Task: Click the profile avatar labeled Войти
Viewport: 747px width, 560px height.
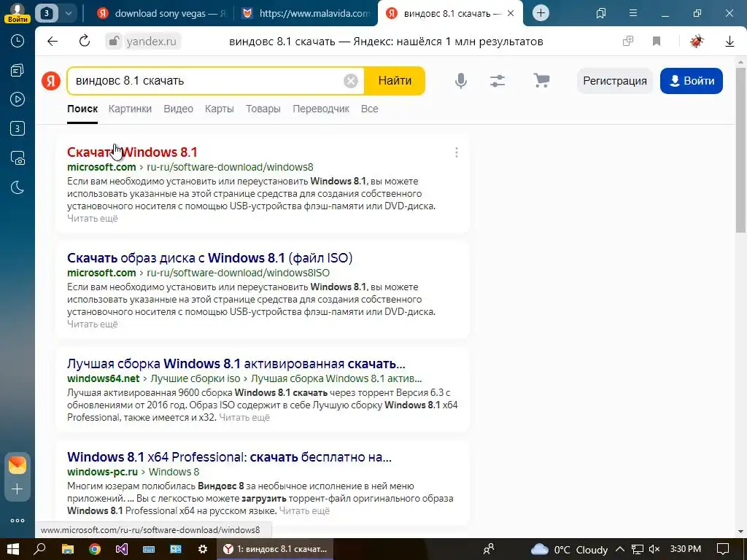Action: [18, 13]
